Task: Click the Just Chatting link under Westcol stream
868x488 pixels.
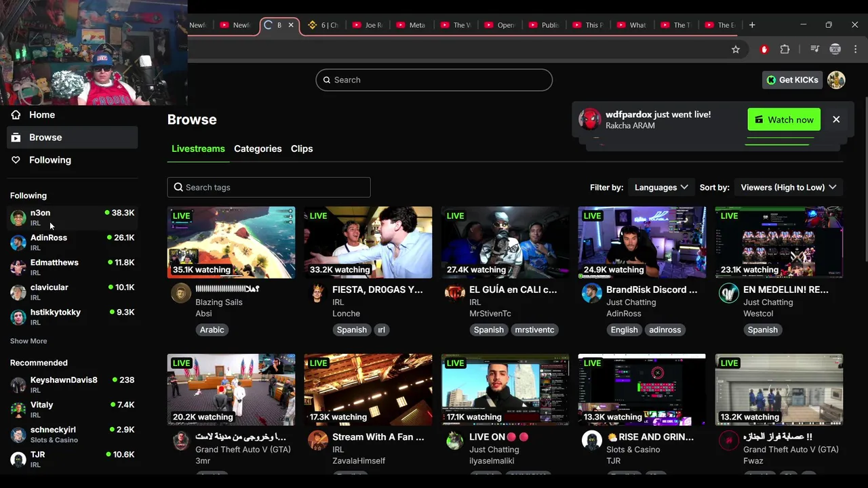Action: (768, 302)
